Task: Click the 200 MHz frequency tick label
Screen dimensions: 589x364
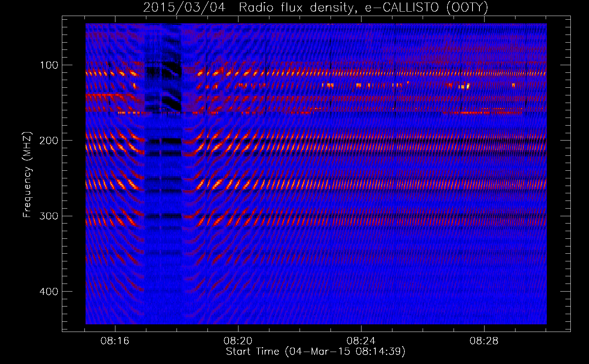Action: click(49, 141)
